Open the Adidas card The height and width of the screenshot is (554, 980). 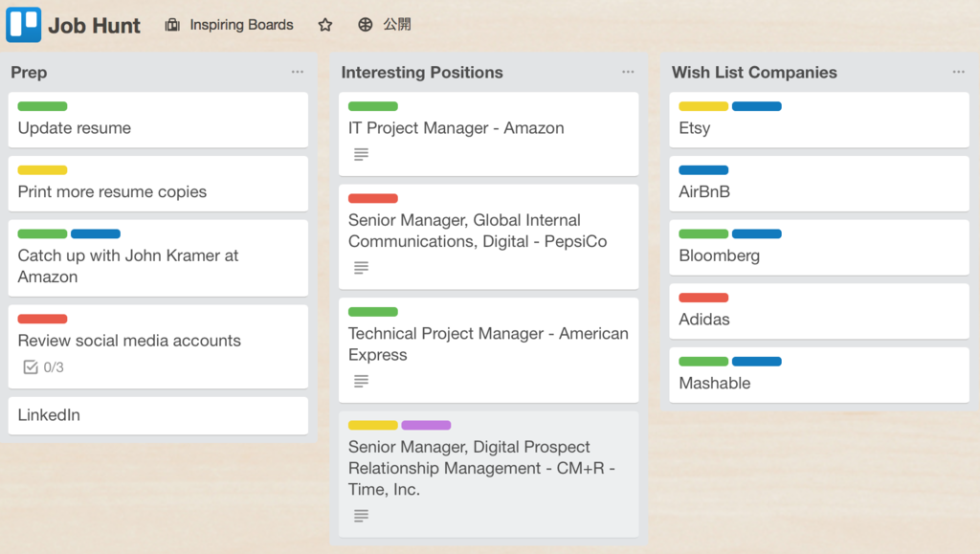819,311
